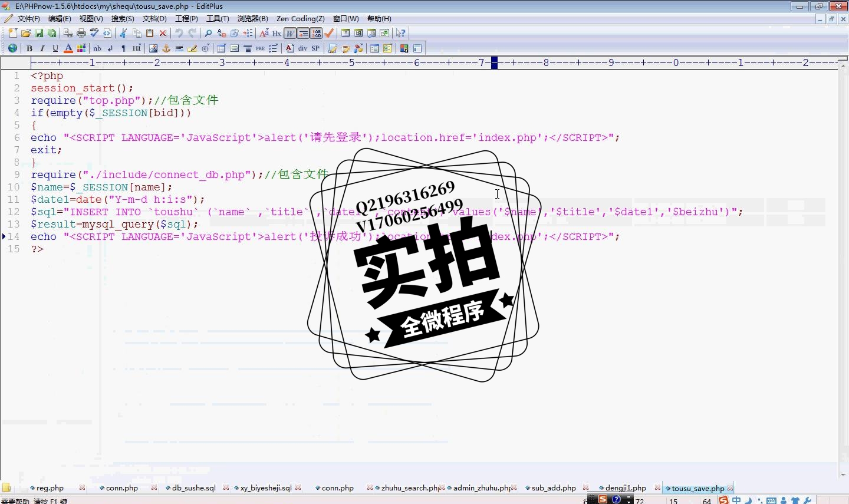849x504 pixels.
Task: Click the column ruler position marker
Action: click(494, 62)
